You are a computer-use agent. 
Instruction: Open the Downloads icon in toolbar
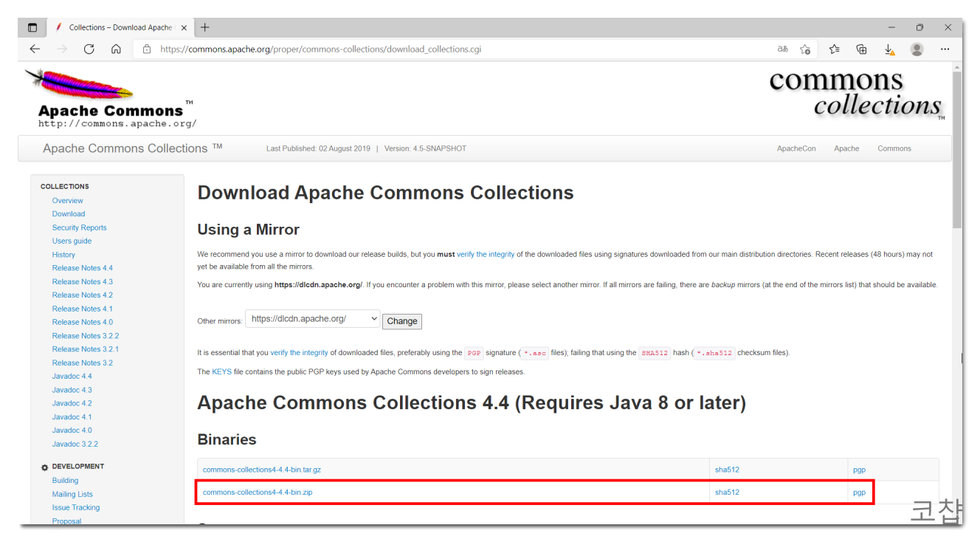click(889, 49)
